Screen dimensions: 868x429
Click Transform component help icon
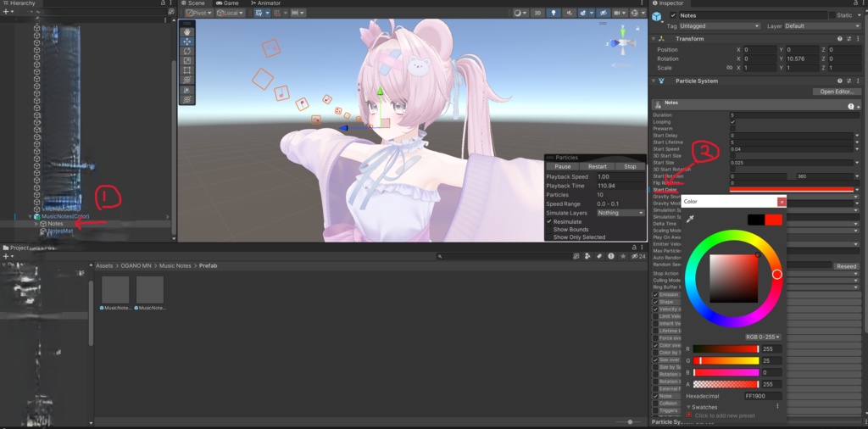click(x=840, y=39)
